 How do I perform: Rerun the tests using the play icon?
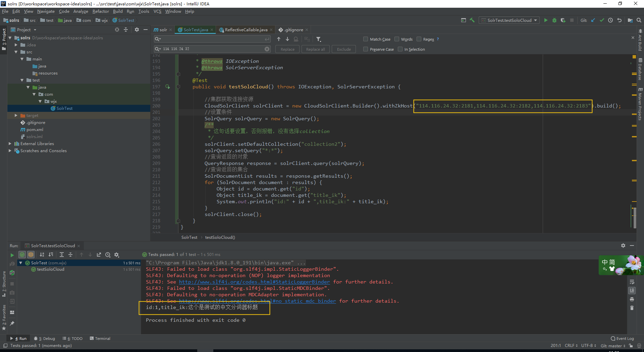(x=12, y=255)
